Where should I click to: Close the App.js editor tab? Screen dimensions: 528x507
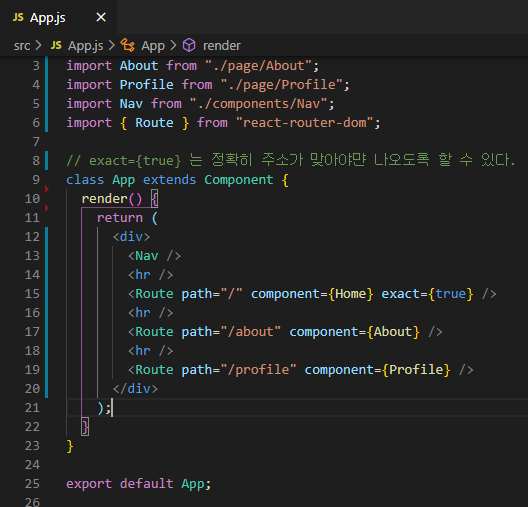coord(101,17)
